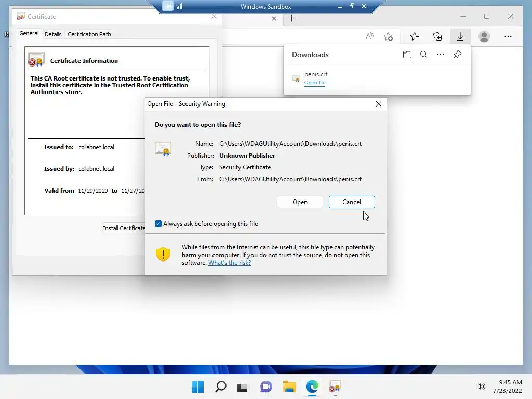The image size is (532, 399).
Task: Open a new Edge tab
Action: point(292,18)
